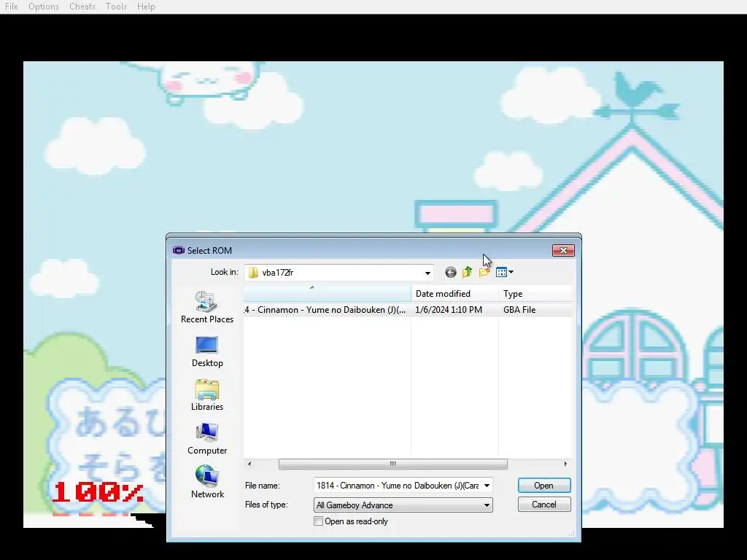747x560 pixels.
Task: Click the scroll left arrow in file list
Action: (249, 464)
